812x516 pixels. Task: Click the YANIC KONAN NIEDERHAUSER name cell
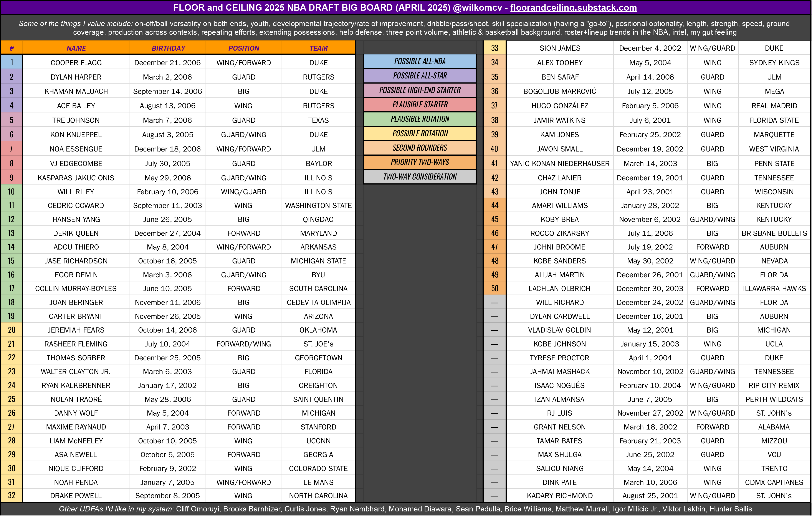pos(560,163)
